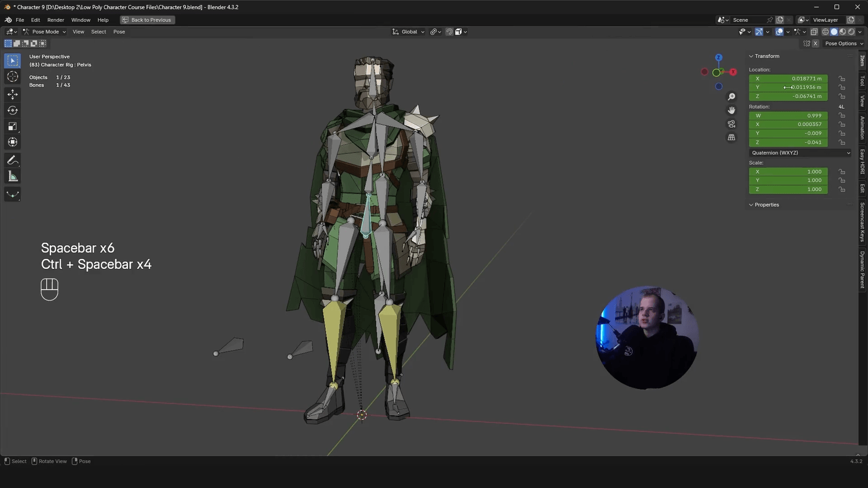Open the Render menu
Image resolution: width=868 pixels, height=488 pixels.
coord(56,20)
